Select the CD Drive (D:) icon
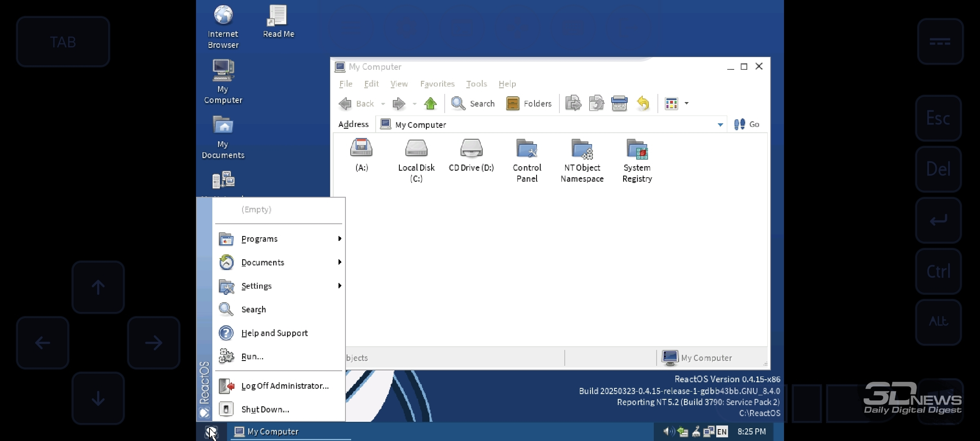 [471, 149]
